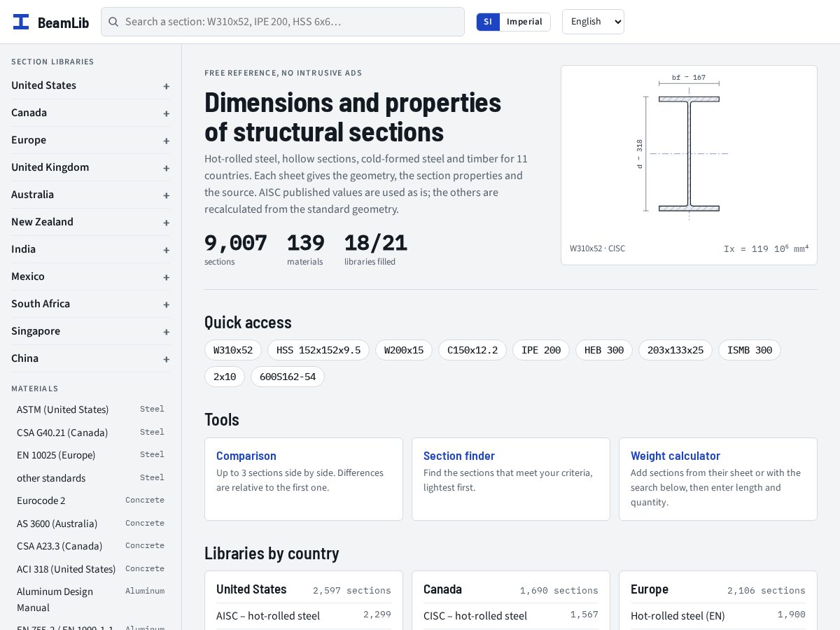Open CISC – hot-rolled steel library

(x=511, y=616)
